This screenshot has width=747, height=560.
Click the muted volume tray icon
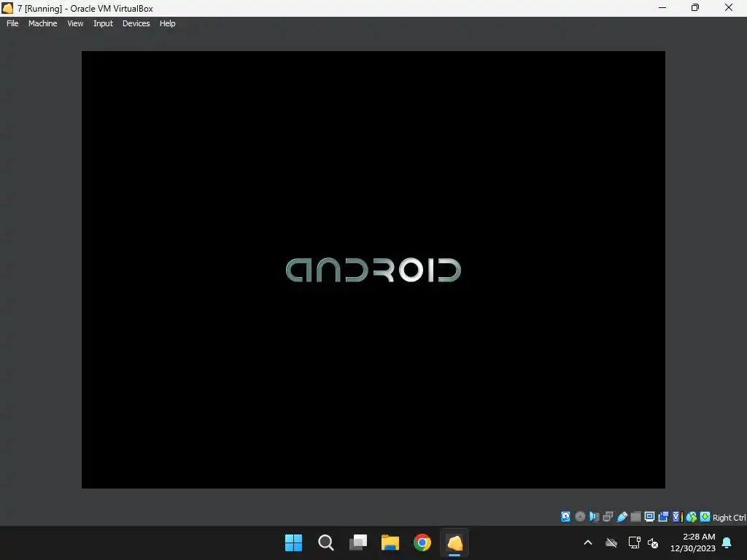(653, 542)
